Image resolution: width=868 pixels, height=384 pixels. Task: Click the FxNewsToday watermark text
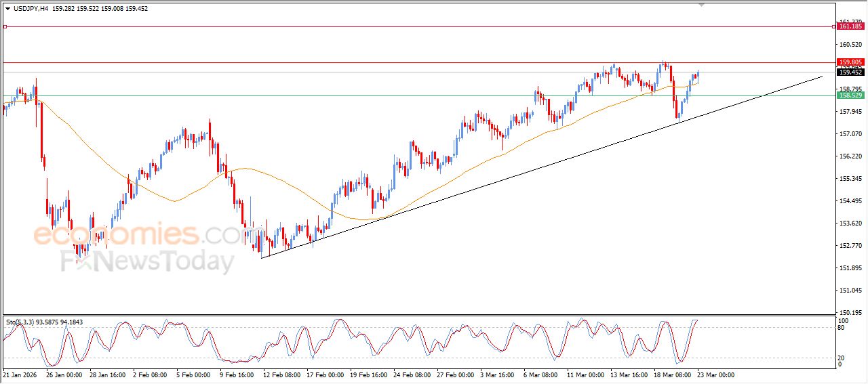(147, 261)
